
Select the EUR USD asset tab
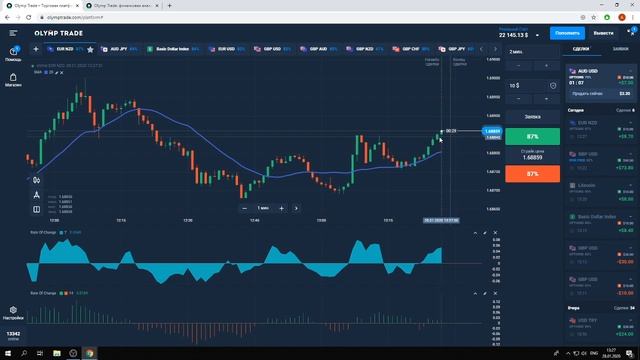click(x=227, y=49)
